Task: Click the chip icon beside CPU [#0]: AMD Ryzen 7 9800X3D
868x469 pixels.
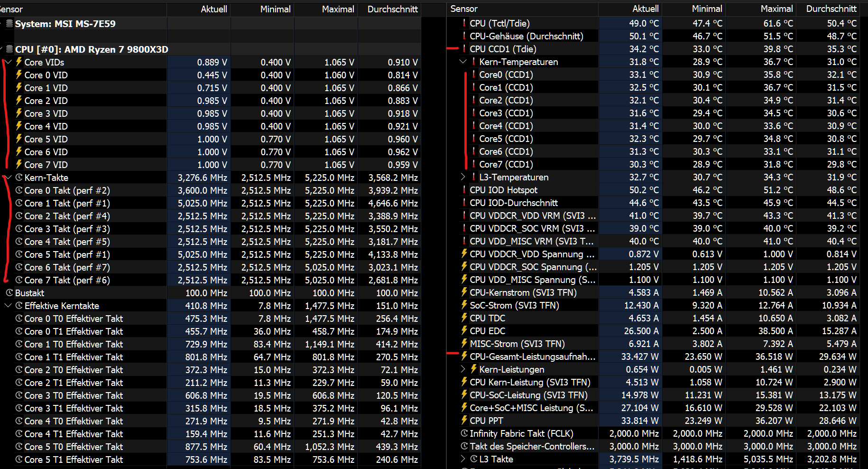Action: (x=9, y=49)
